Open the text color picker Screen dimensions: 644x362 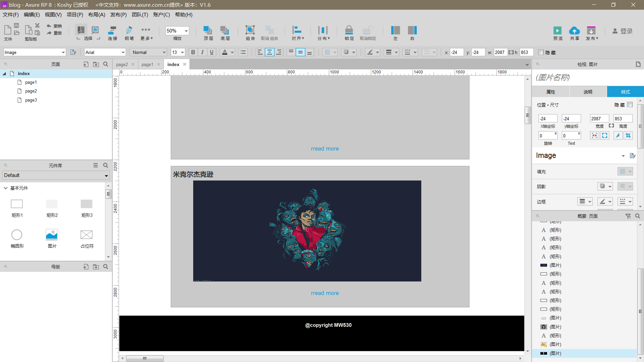click(227, 52)
